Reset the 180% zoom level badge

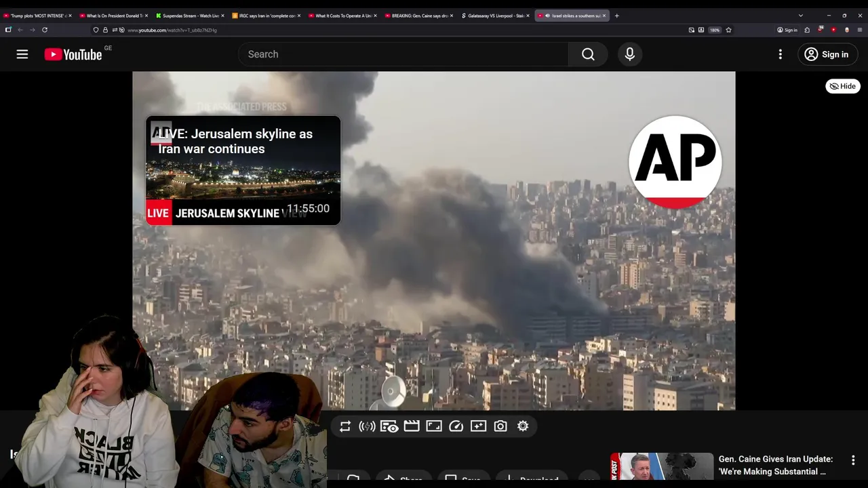pyautogui.click(x=715, y=30)
